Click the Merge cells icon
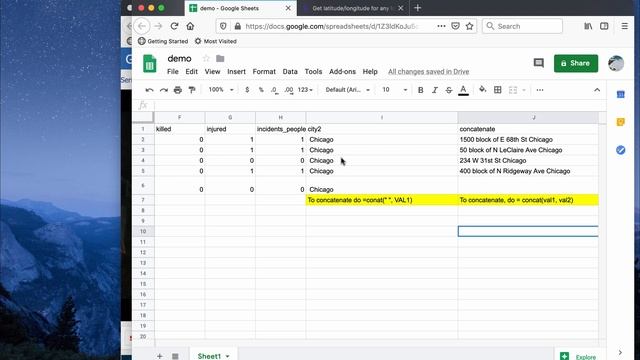640x360 pixels. 513,90
